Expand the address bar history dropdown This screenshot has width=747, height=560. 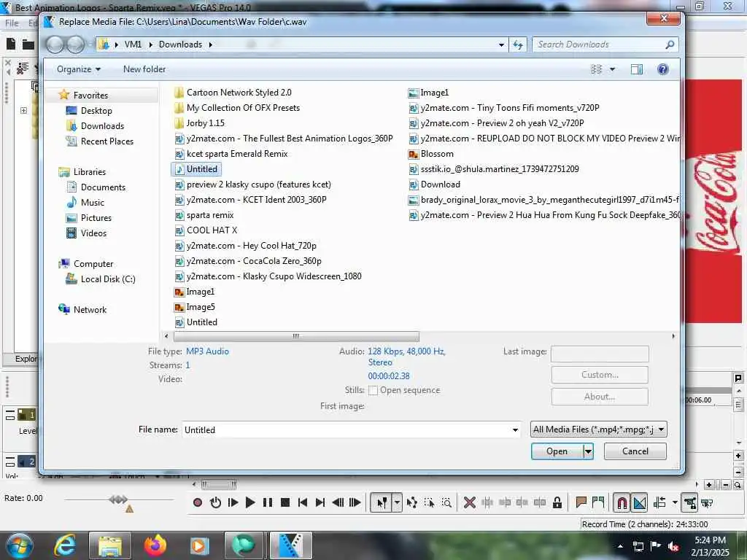coord(501,44)
